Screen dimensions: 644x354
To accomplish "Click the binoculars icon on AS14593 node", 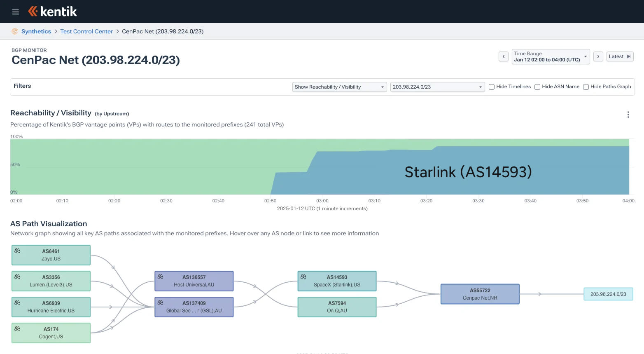I will pos(303,277).
